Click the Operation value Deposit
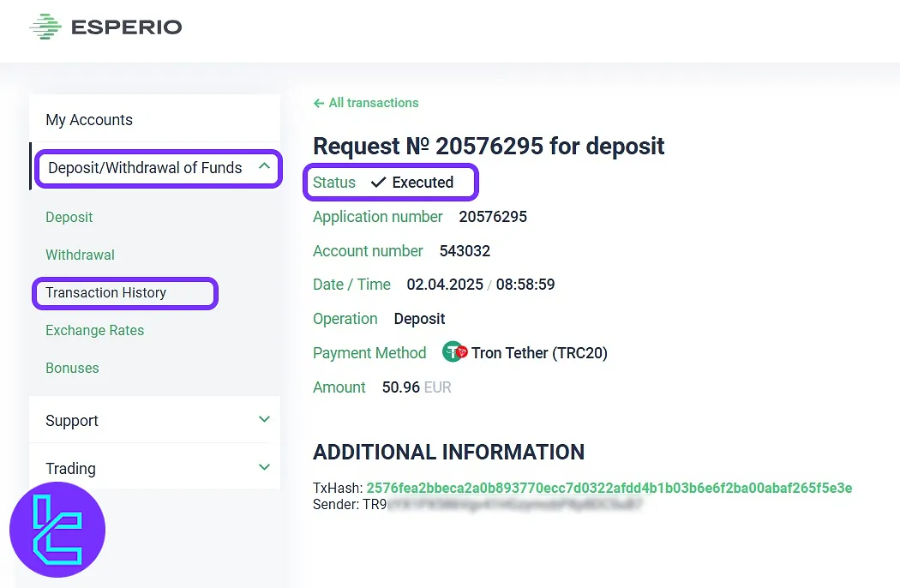The height and width of the screenshot is (588, 900). [x=420, y=319]
